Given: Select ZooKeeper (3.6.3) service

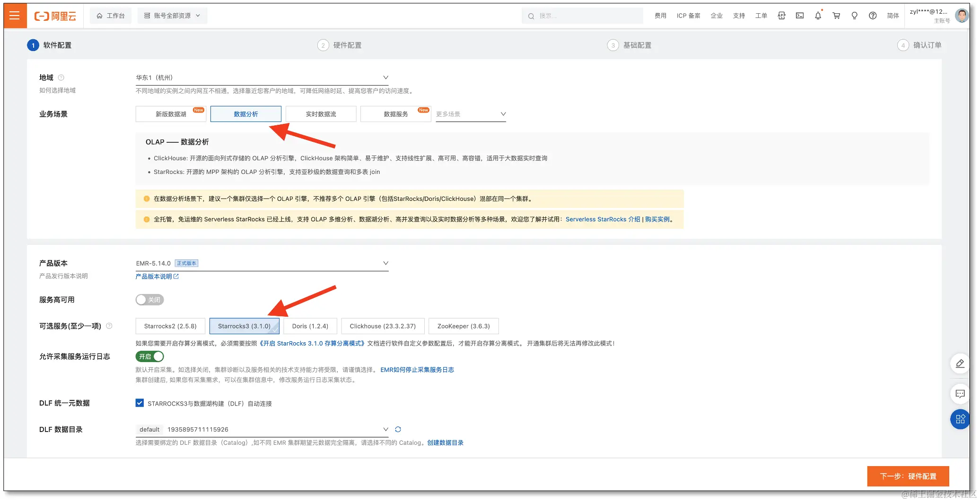Looking at the screenshot, I should click(464, 326).
